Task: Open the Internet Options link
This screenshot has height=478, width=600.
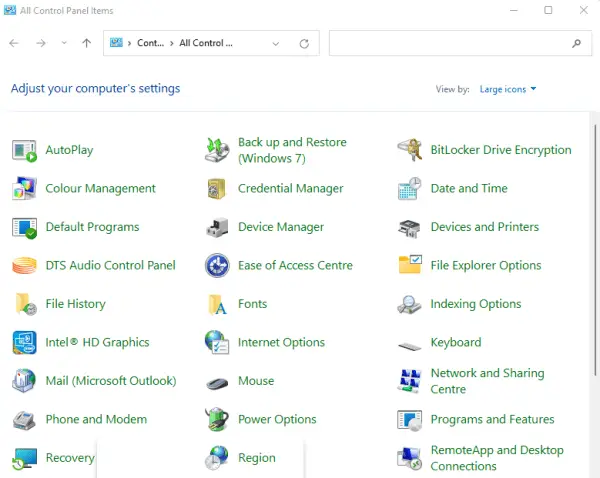Action: tap(281, 342)
